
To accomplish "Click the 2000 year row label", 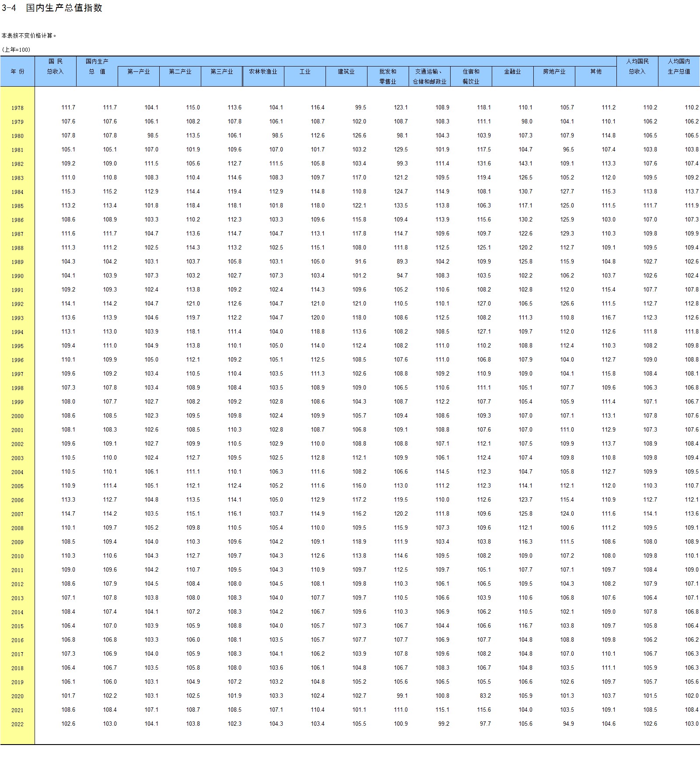I will [x=17, y=416].
